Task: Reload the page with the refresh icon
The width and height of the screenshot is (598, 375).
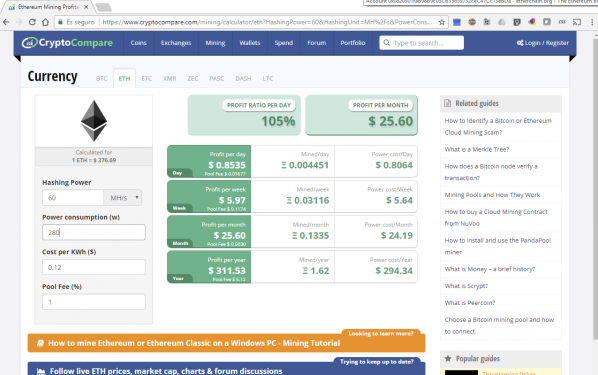Action: pyautogui.click(x=32, y=22)
